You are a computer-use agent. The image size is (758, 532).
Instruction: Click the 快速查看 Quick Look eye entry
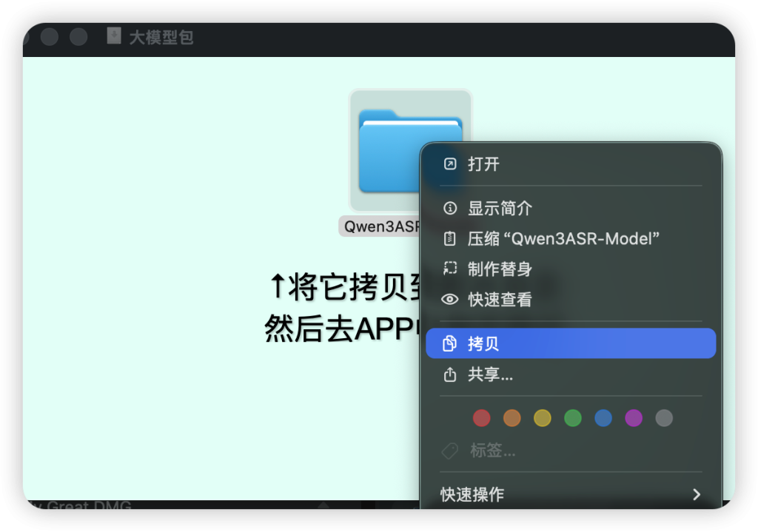[500, 300]
